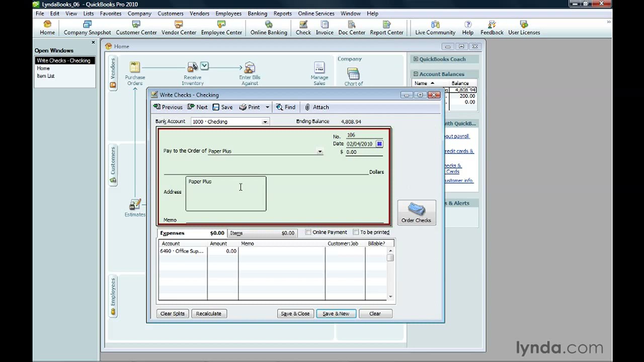Screen dimensions: 644x362
Task: Collapse the Account Balances panel
Action: click(x=416, y=74)
